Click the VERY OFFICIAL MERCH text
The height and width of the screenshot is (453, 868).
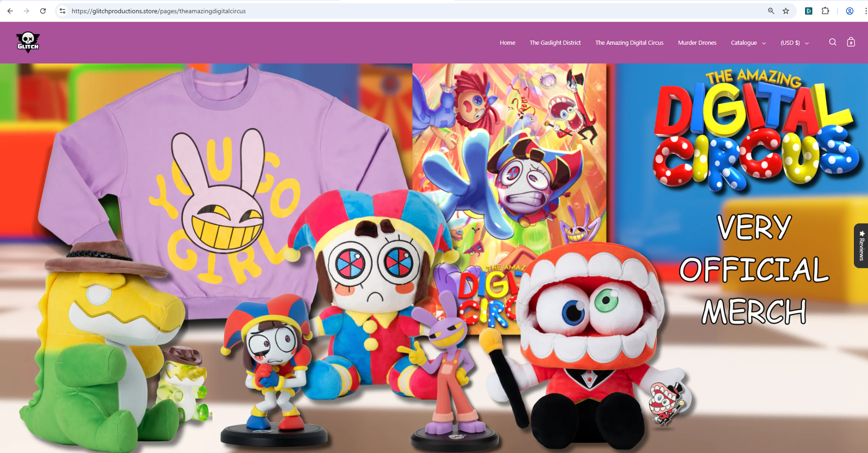(754, 269)
